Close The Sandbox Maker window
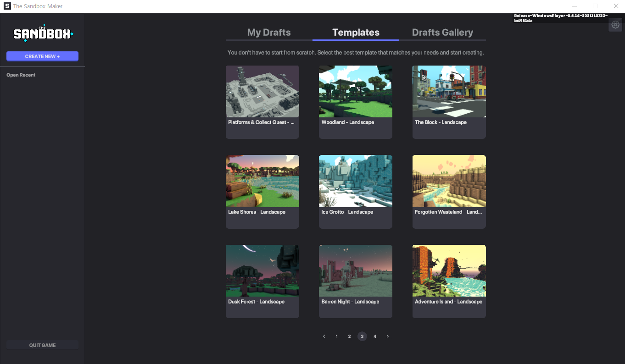Viewport: 625px width, 364px height. click(x=616, y=6)
